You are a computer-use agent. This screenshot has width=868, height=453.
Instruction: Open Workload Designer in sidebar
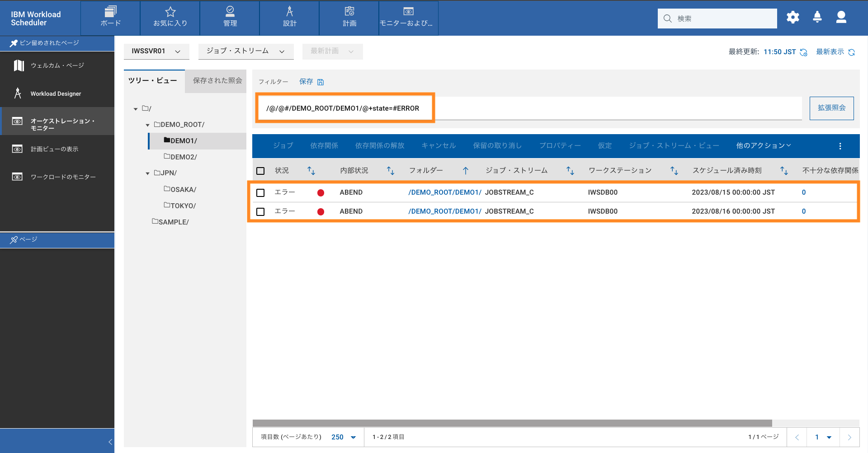click(x=57, y=93)
